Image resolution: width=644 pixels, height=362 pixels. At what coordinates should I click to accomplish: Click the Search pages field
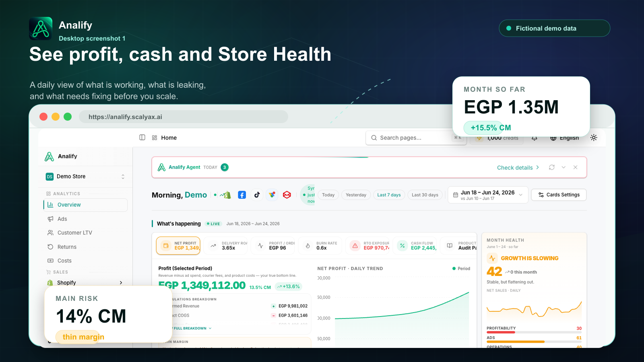pyautogui.click(x=416, y=138)
